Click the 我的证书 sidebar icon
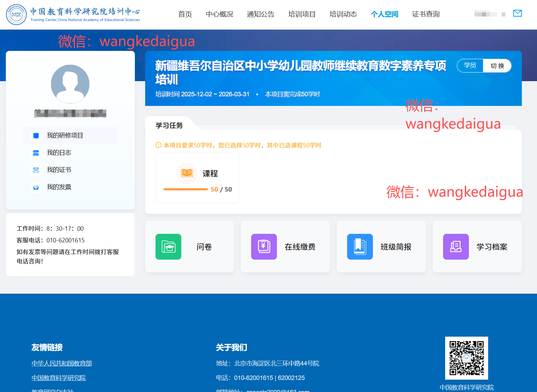 [36, 170]
